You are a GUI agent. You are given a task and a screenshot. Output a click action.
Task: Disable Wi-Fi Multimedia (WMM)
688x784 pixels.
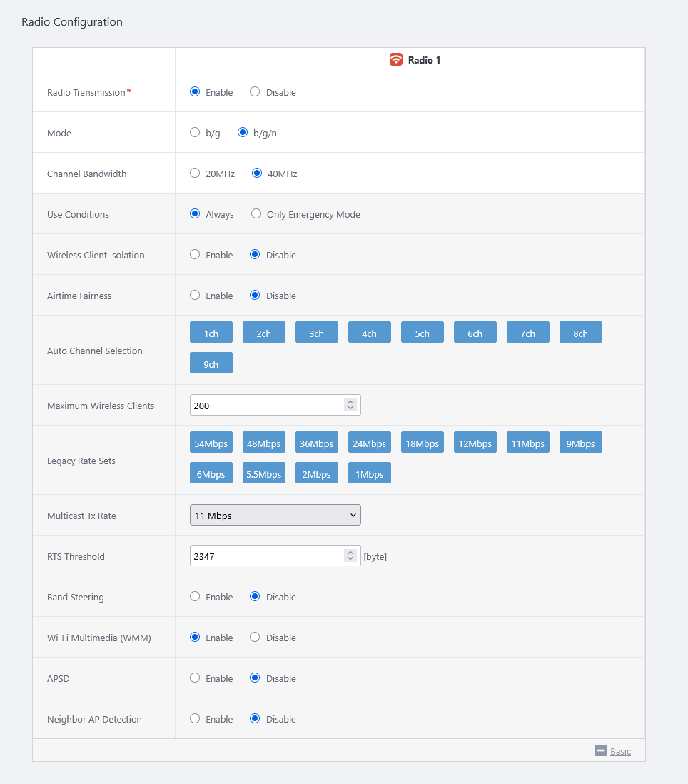255,638
